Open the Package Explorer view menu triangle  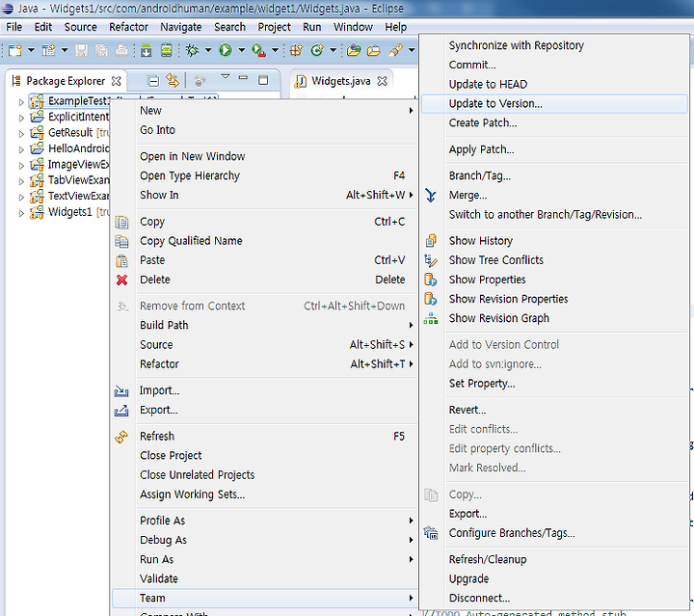click(226, 76)
